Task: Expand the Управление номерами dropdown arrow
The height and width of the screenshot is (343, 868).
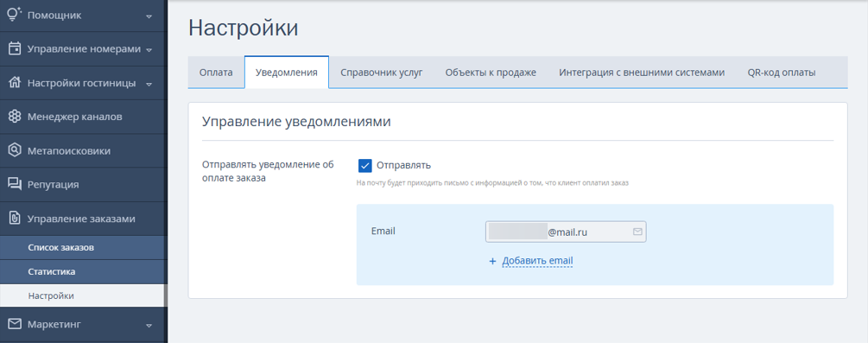Action: click(149, 50)
